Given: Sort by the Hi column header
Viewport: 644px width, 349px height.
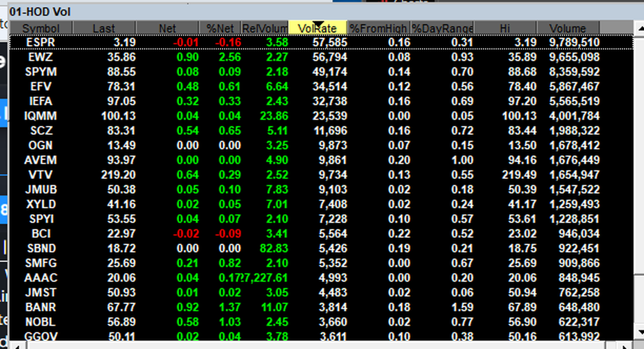Looking at the screenshot, I should click(x=506, y=28).
